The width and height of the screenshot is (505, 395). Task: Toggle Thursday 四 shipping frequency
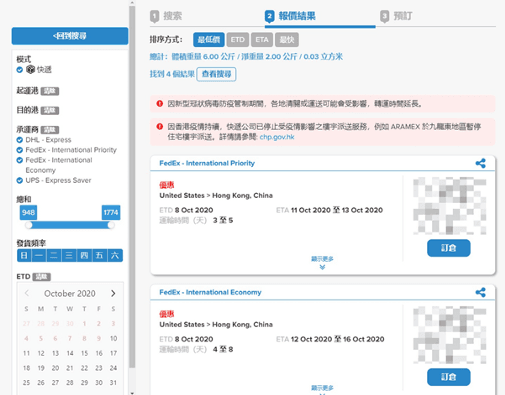click(x=84, y=255)
